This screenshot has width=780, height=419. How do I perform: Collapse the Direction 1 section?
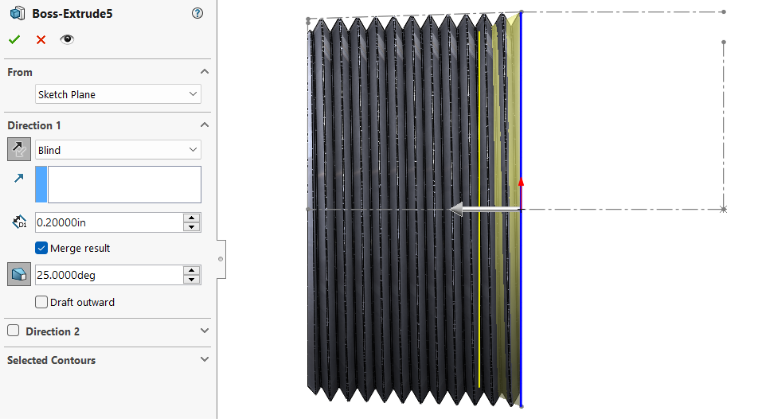204,125
